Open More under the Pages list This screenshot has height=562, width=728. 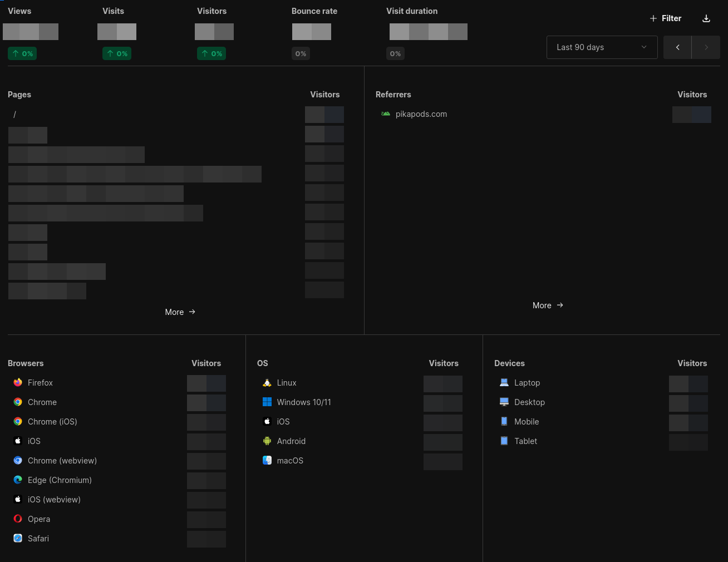tap(180, 312)
